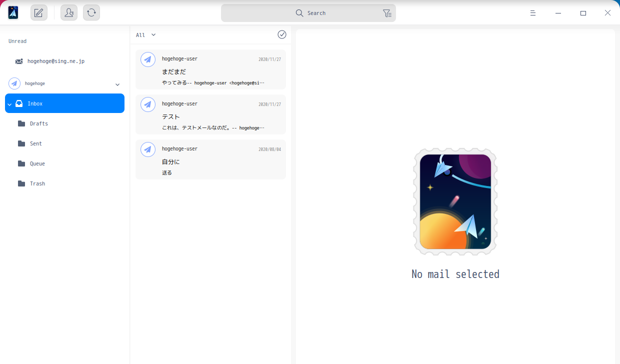Click the Queue folder icon
Viewport: 620px width, 364px height.
click(x=21, y=163)
